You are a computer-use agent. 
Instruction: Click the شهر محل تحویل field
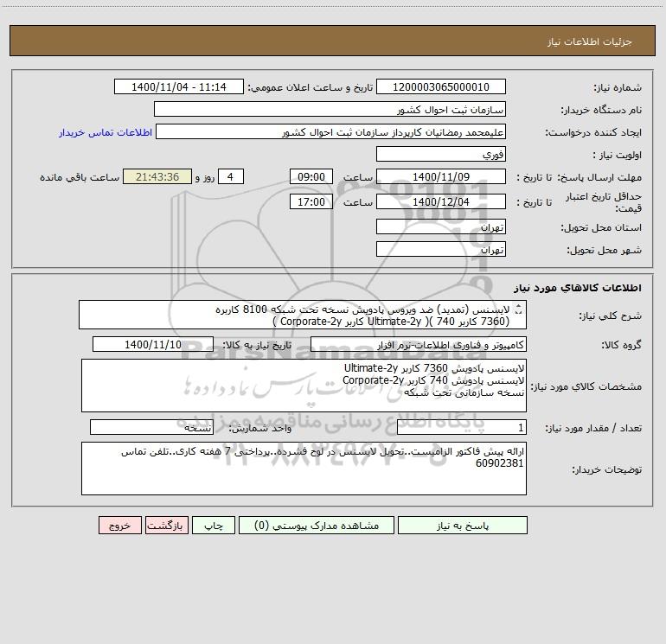441,249
